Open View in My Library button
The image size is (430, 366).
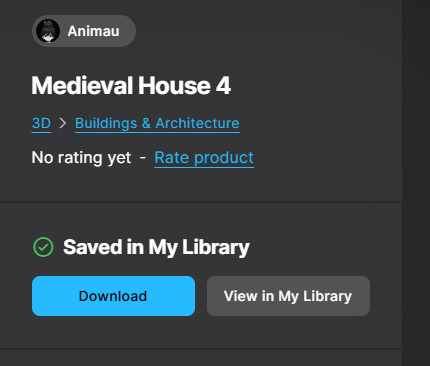tap(288, 296)
